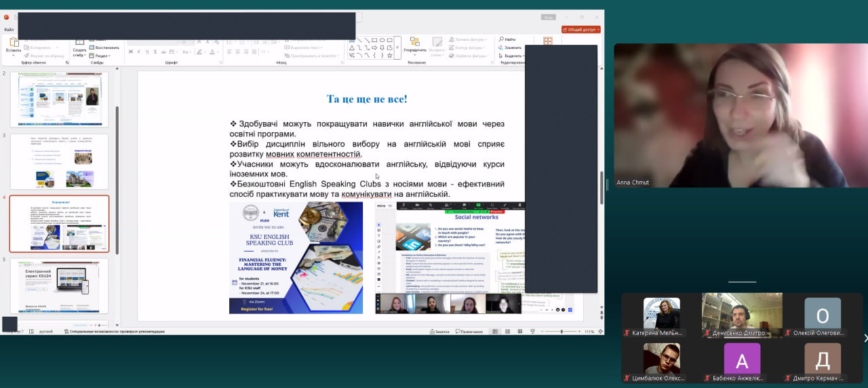
Task: Click the Вставить paste icon
Action: click(x=14, y=42)
